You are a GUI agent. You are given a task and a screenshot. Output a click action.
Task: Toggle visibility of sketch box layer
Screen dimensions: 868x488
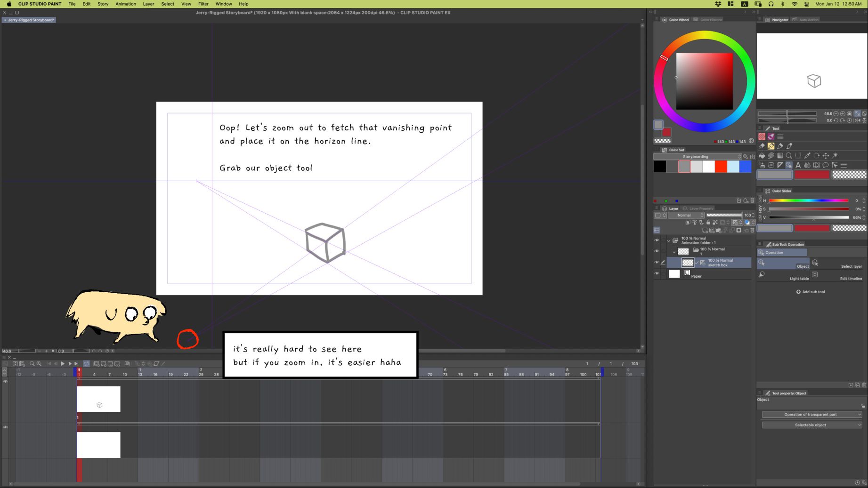(657, 263)
